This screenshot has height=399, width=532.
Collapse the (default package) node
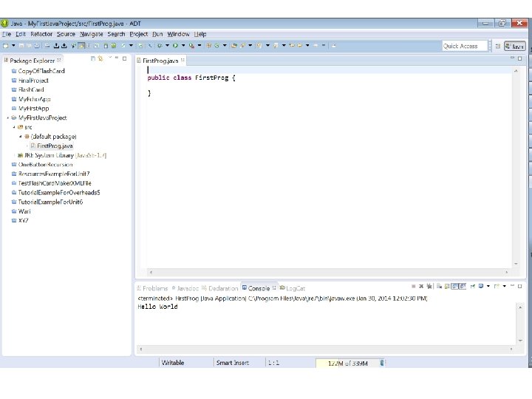21,137
